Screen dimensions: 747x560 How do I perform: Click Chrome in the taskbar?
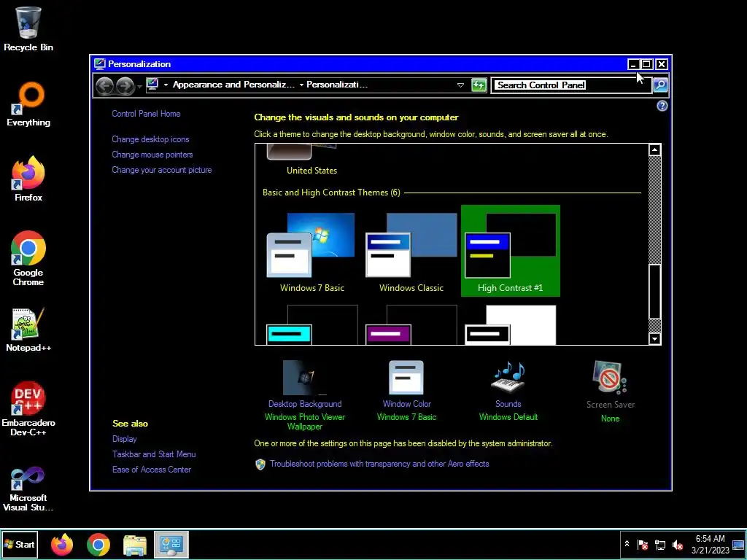[98, 544]
